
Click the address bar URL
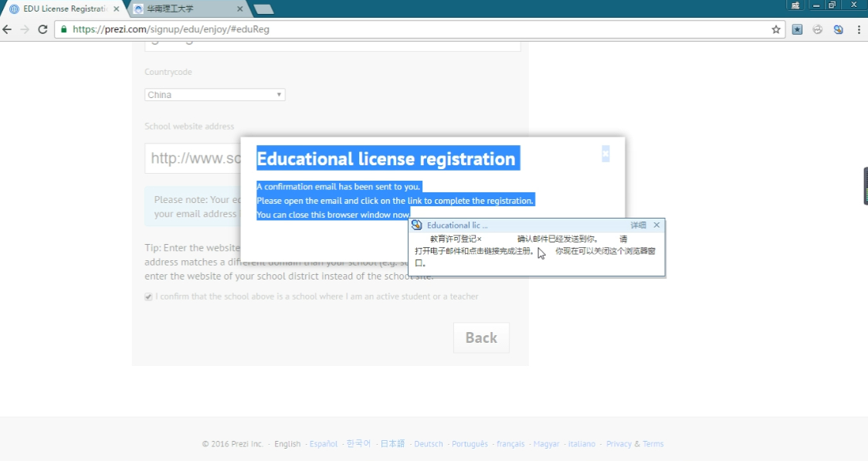click(x=171, y=29)
